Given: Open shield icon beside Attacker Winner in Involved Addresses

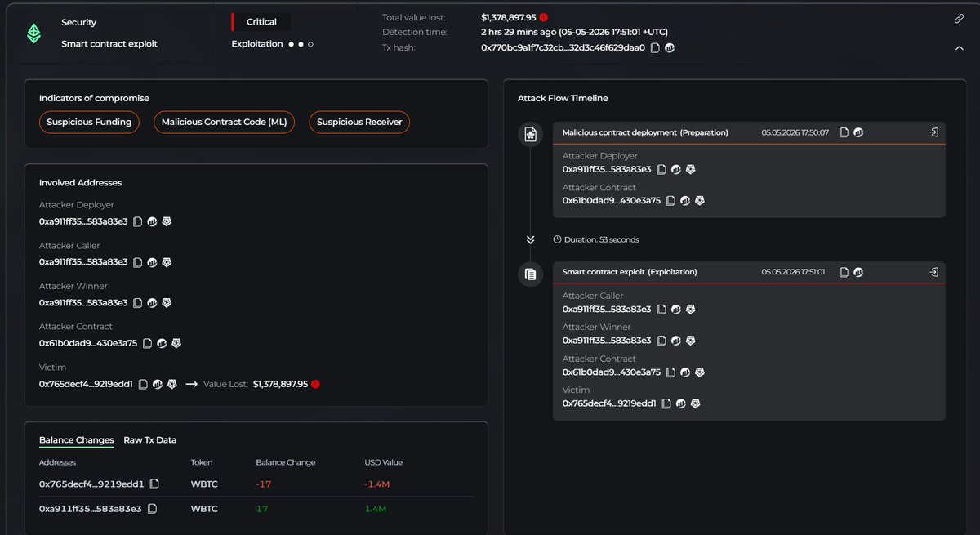Looking at the screenshot, I should click(167, 302).
